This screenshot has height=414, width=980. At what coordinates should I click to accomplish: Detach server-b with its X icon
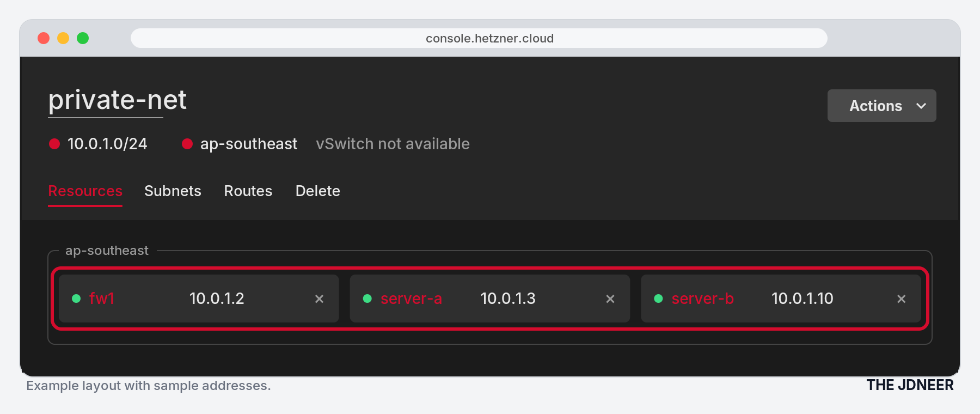tap(902, 299)
